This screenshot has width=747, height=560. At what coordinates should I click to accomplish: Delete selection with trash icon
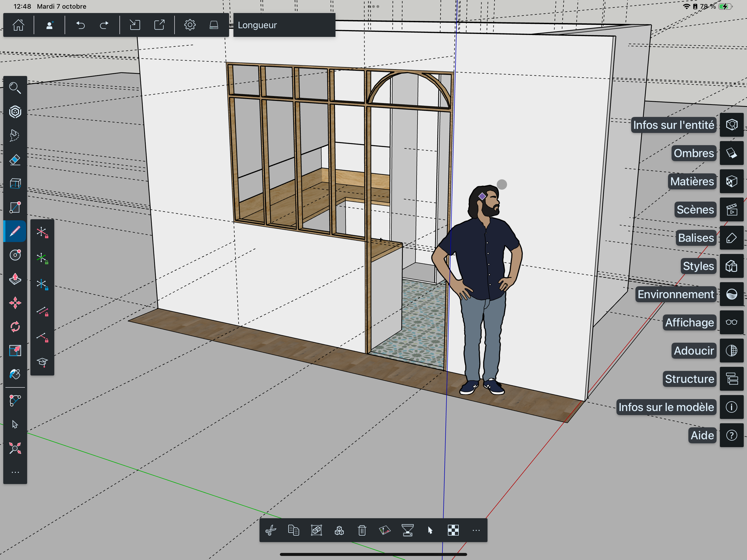tap(362, 530)
